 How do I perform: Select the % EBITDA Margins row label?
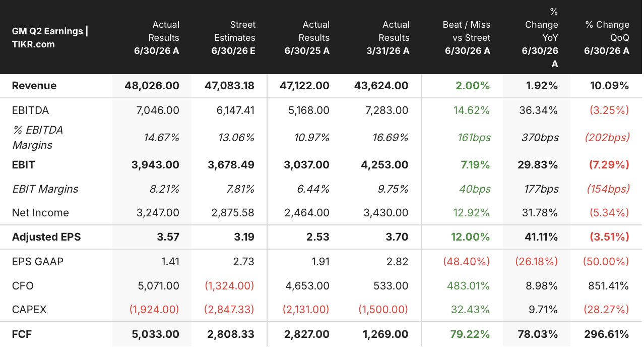pos(38,138)
